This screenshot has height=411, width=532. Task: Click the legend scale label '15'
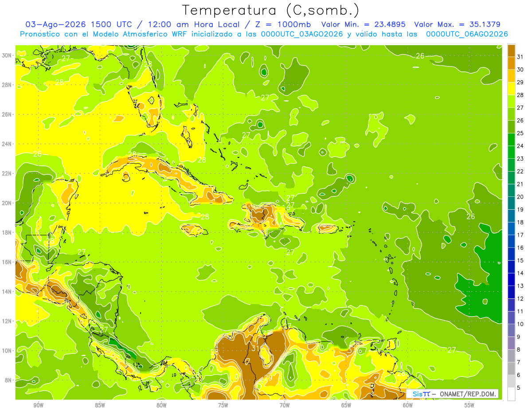pos(520,260)
